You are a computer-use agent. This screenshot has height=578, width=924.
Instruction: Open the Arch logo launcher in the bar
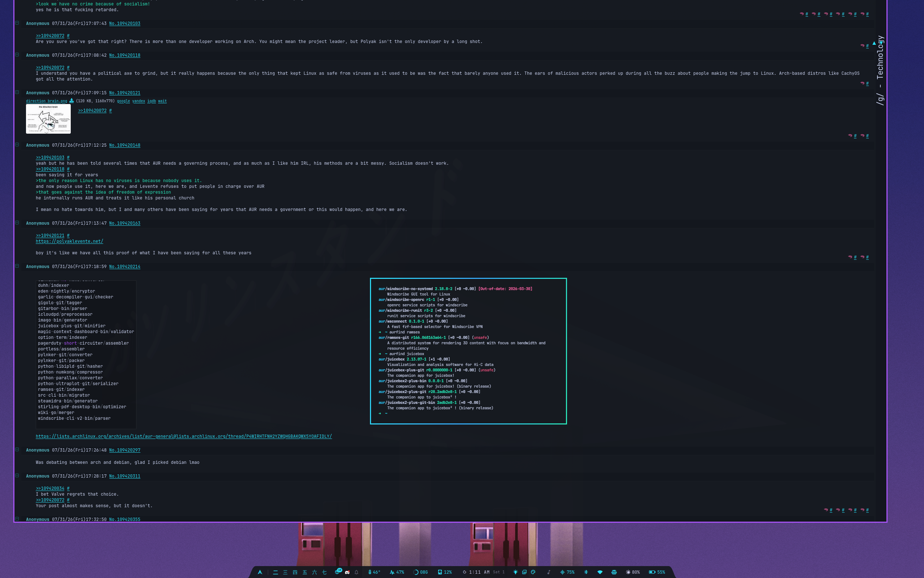click(260, 572)
